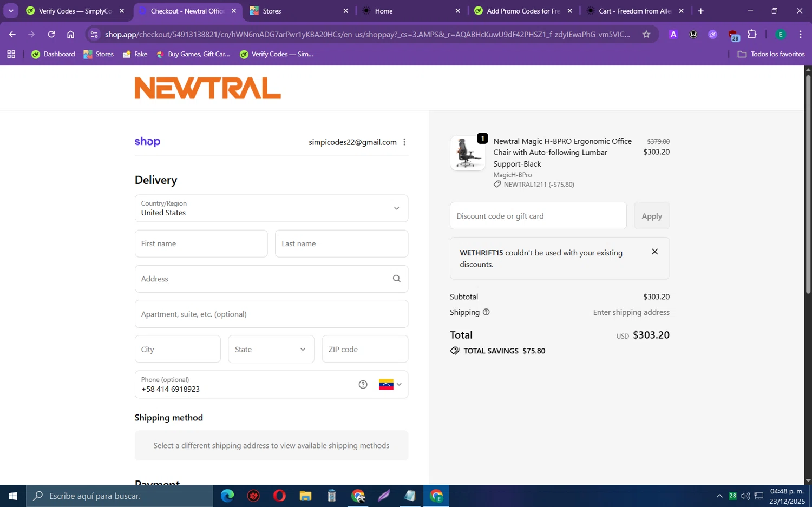The width and height of the screenshot is (812, 507).
Task: Focus the First name field
Action: coord(201,243)
